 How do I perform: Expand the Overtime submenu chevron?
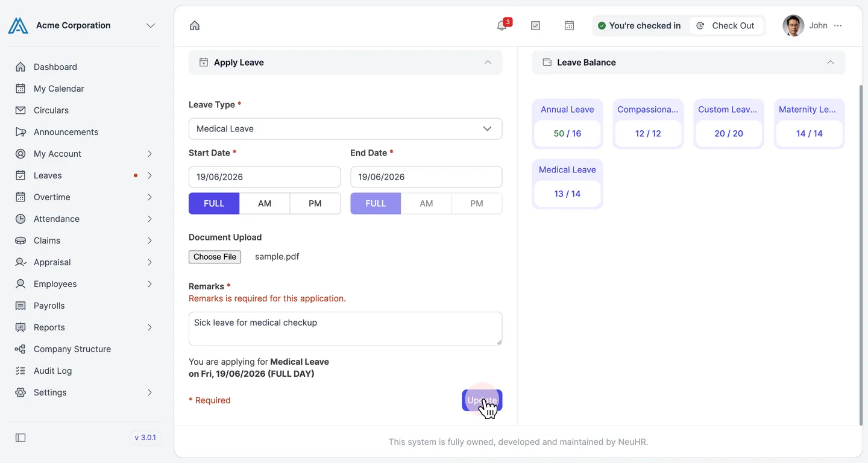149,197
